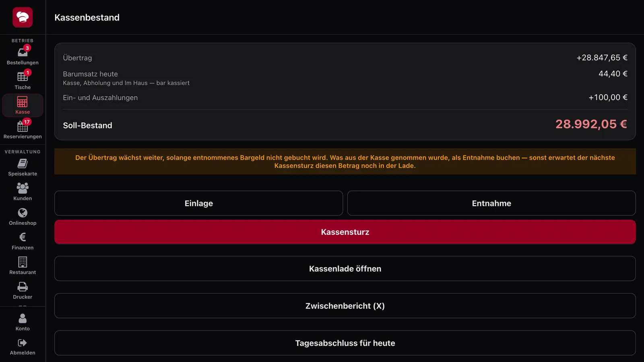Click the Barumsatz heute label
The width and height of the screenshot is (644, 362).
[90, 74]
